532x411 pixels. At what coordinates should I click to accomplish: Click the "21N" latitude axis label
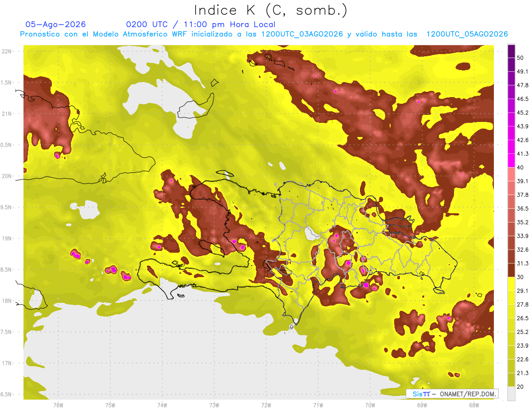(x=7, y=114)
